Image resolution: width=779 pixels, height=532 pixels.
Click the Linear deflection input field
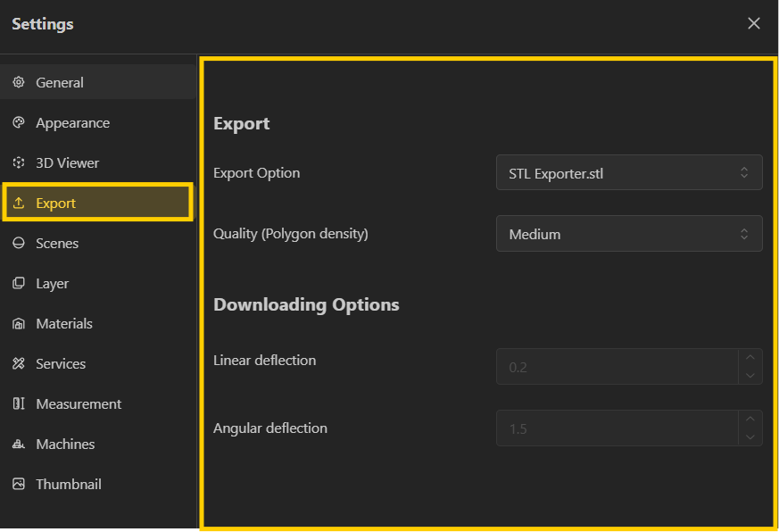(x=617, y=367)
